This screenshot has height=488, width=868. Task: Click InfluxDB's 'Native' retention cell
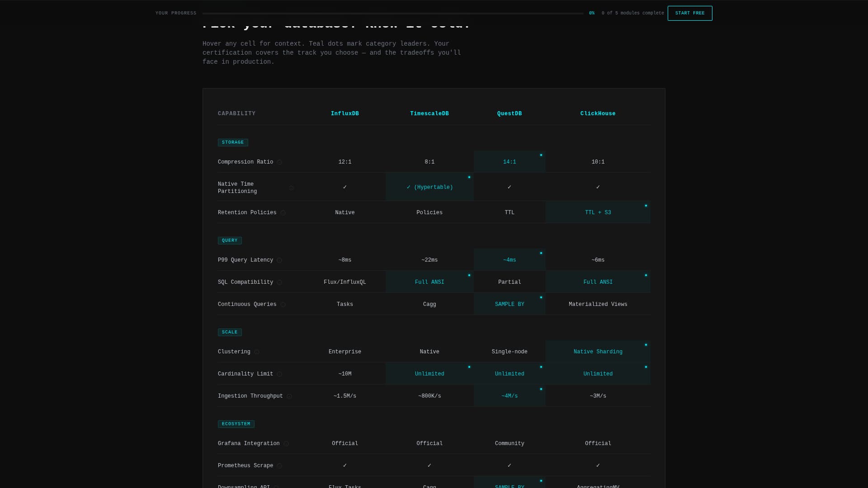point(345,212)
